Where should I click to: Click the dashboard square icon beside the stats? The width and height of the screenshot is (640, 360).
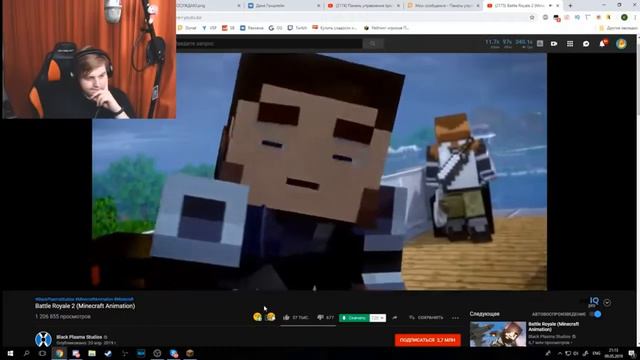540,44
